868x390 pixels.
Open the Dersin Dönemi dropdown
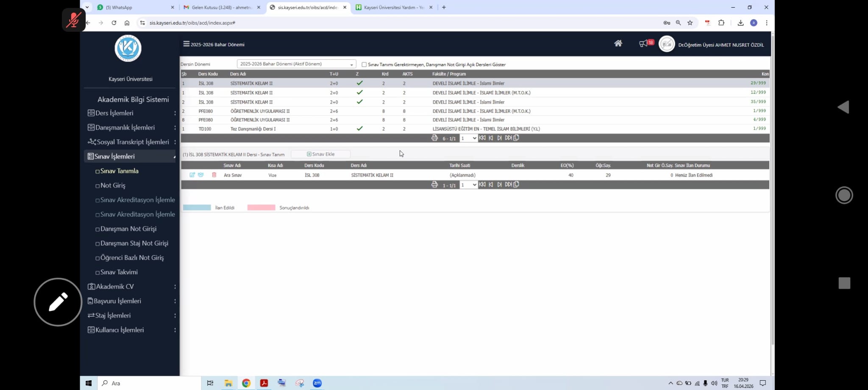[296, 64]
